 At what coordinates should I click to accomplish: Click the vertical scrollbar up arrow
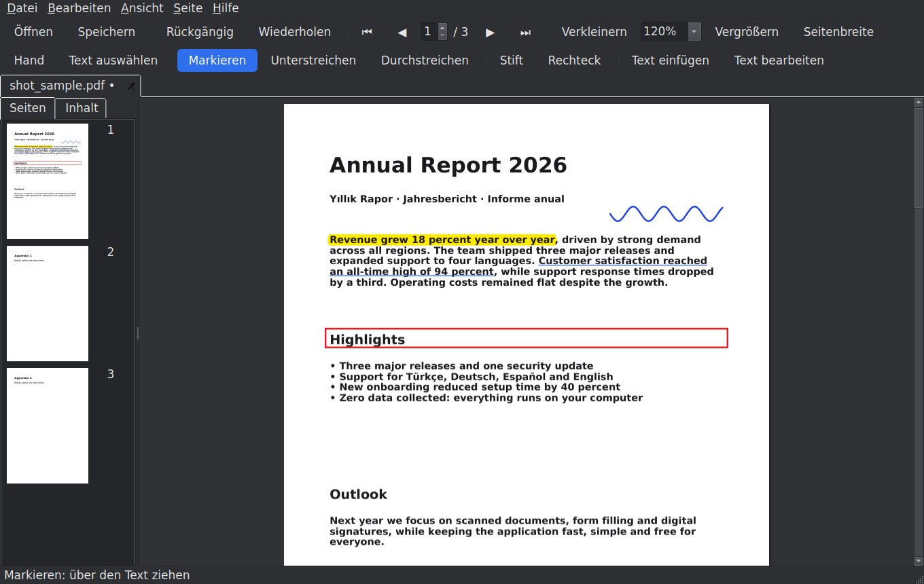[x=919, y=103]
